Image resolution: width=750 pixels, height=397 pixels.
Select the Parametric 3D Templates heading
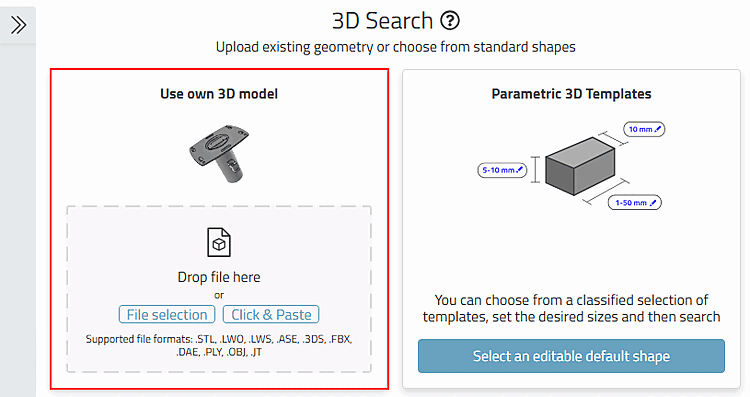[x=572, y=94]
